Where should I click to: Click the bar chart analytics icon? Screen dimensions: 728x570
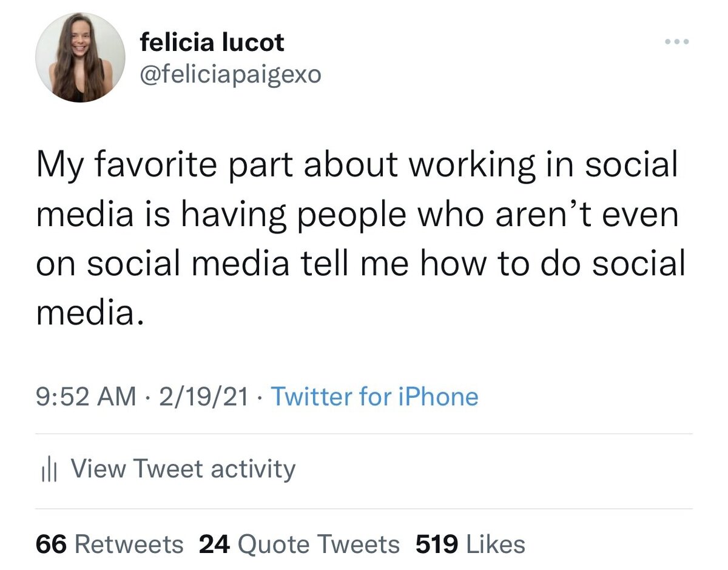(47, 471)
